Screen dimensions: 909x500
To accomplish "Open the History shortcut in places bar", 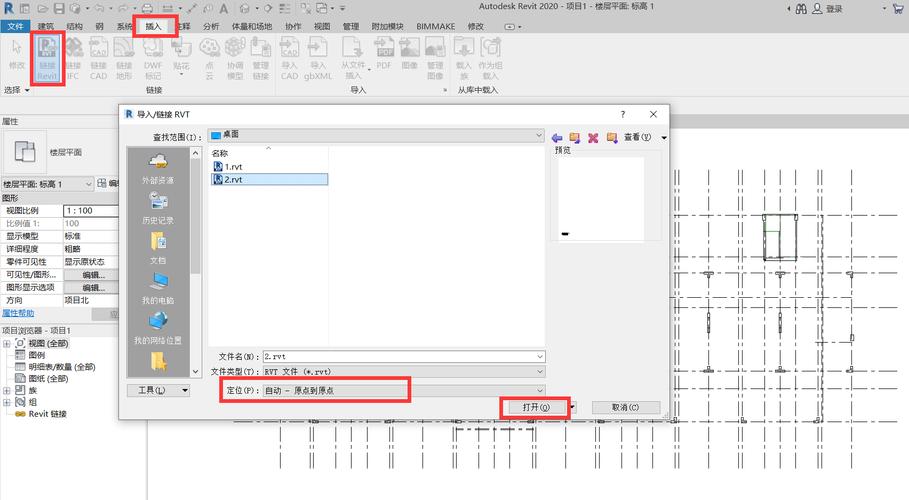I will (158, 208).
